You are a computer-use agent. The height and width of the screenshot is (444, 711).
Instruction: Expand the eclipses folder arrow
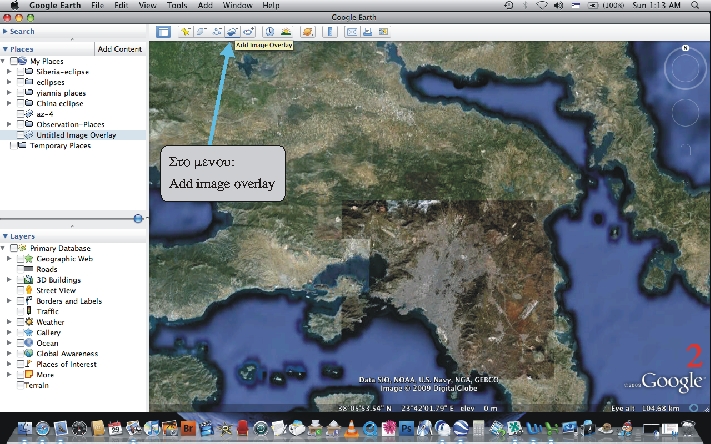(9, 82)
